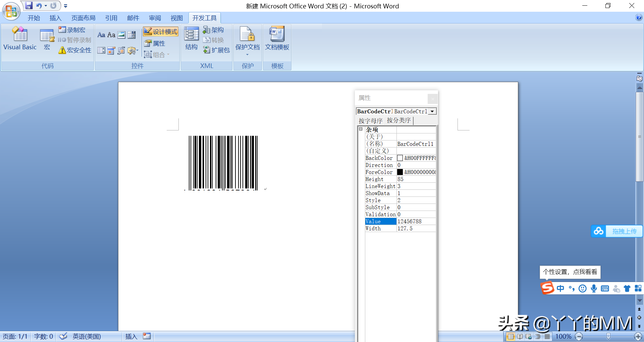The height and width of the screenshot is (342, 644).
Task: Customize the Quick Access Toolbar dropdown
Action: point(65,6)
